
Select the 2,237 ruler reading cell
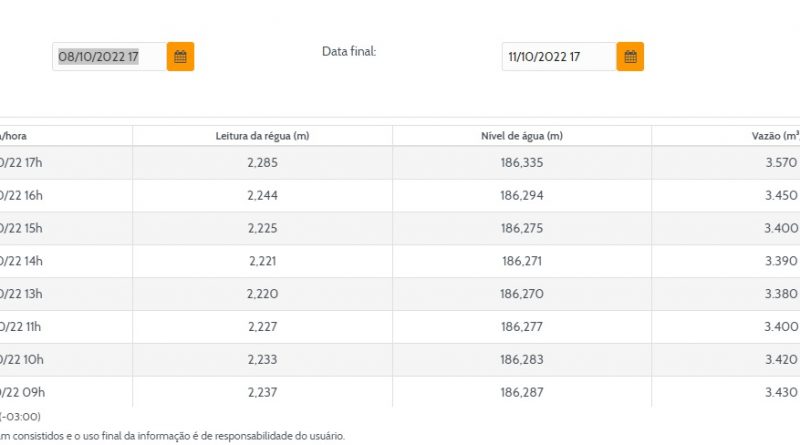point(262,391)
